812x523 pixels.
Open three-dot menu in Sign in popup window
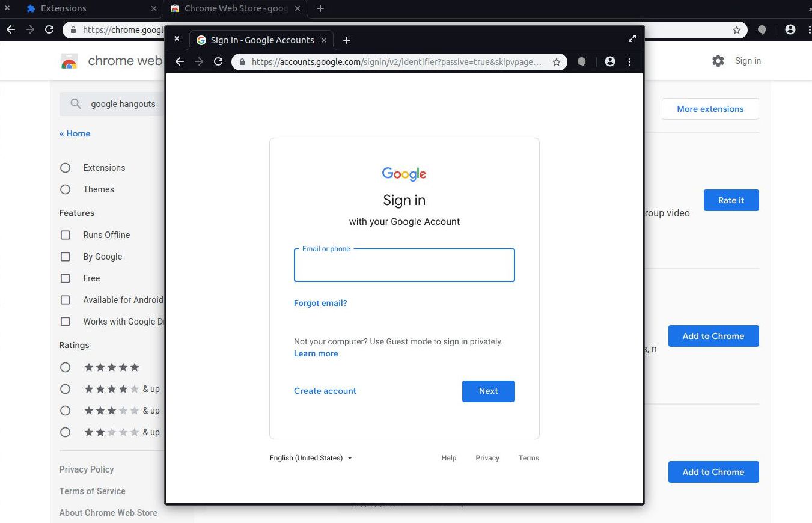click(629, 61)
